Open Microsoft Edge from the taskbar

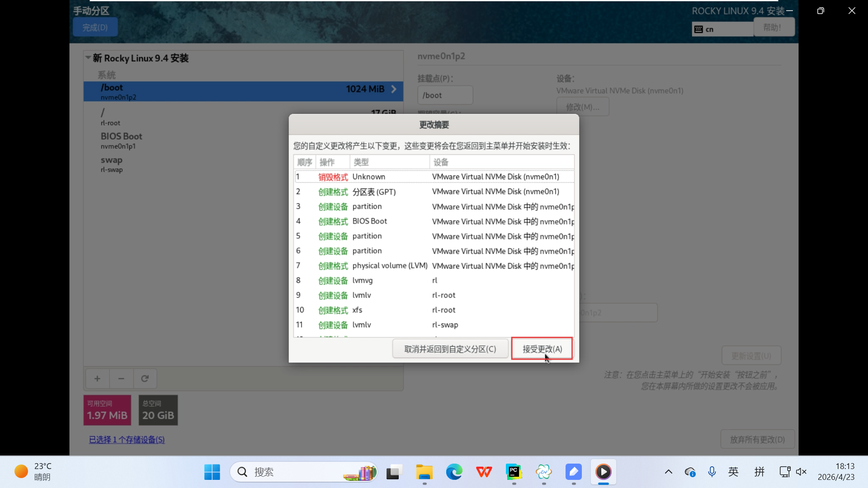click(454, 472)
